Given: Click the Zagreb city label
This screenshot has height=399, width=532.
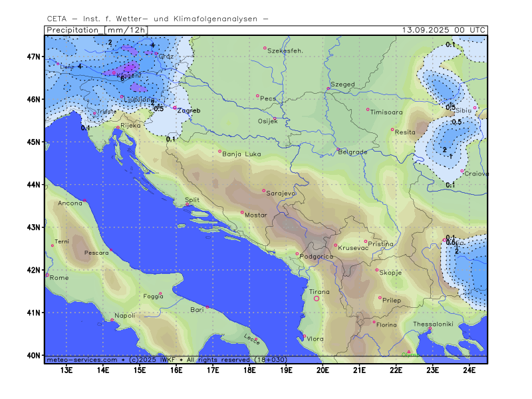Looking at the screenshot, I should tap(189, 110).
